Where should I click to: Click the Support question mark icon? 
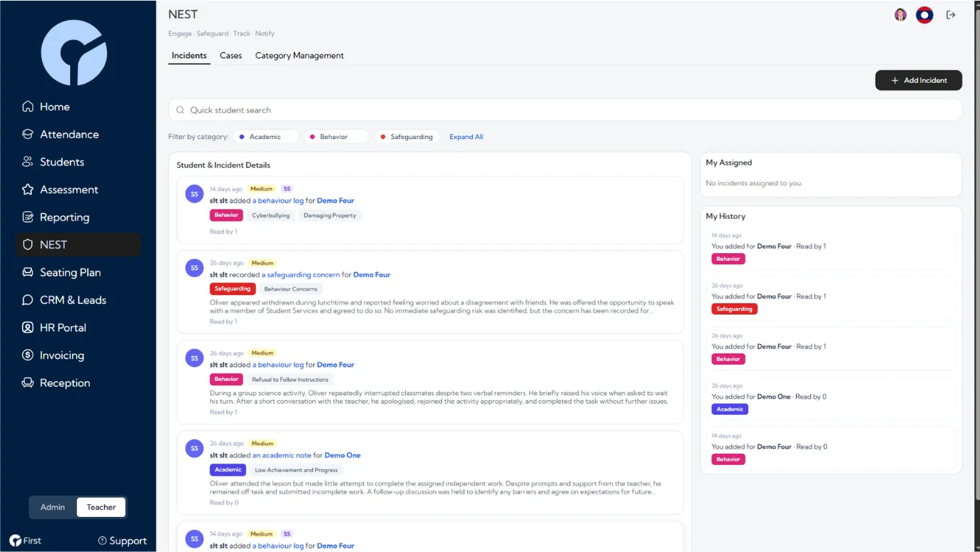[x=102, y=541]
